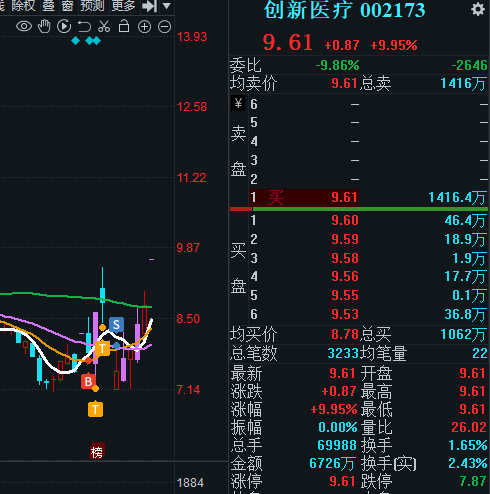Screen dimensions: 490x494
Task: Click buy level 6 volume 36.8万
Action: tap(465, 314)
